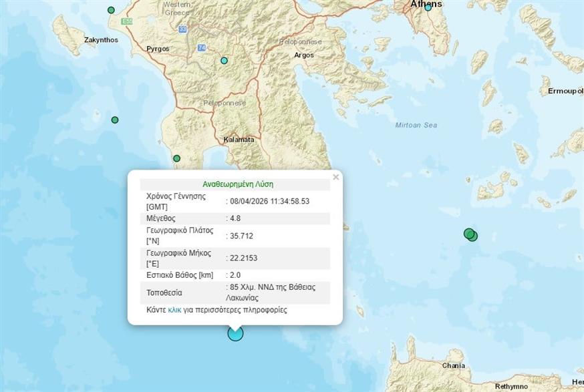Click the Athens label on the map

click(x=427, y=4)
